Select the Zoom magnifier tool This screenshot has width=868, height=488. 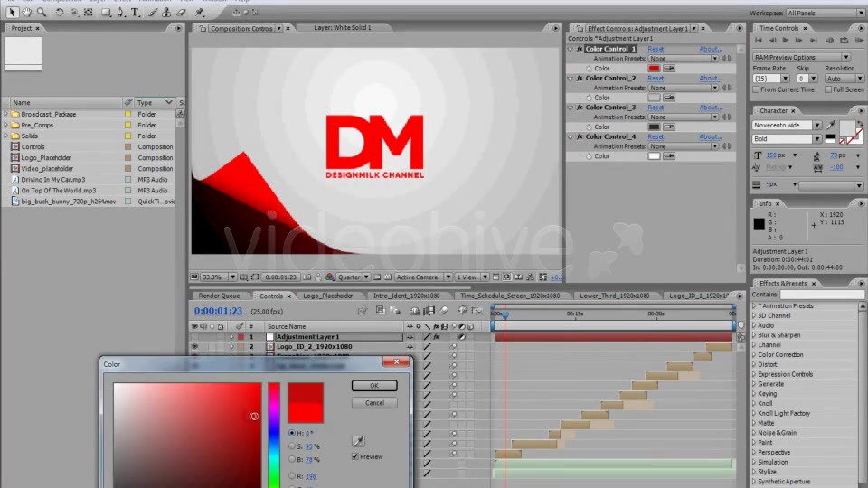[42, 12]
